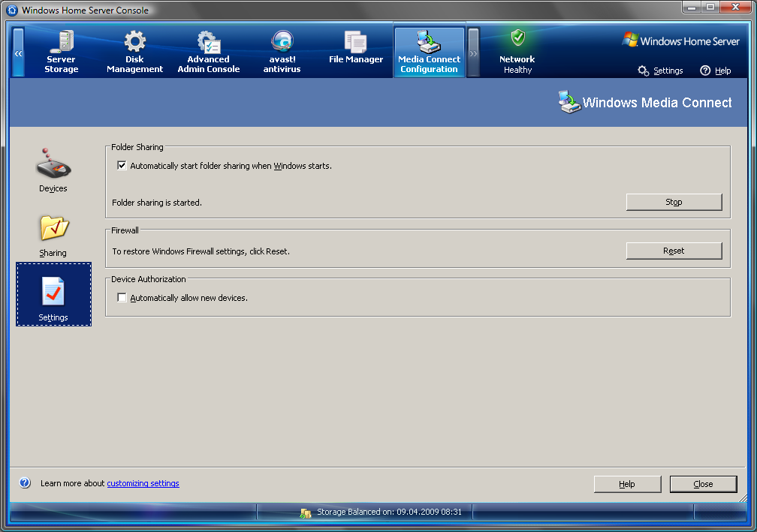Screen dimensions: 757x532
Task: Open the Devices section in sidebar
Action: pos(53,170)
